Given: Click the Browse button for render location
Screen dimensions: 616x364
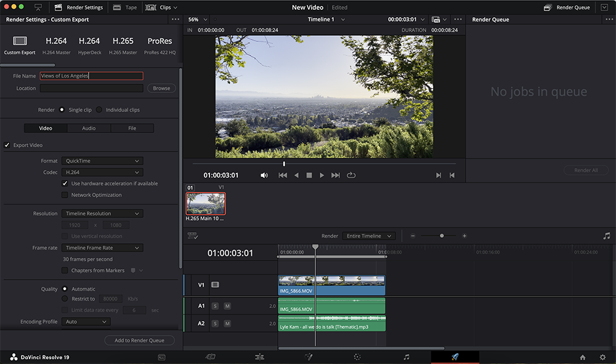Looking at the screenshot, I should point(161,88).
